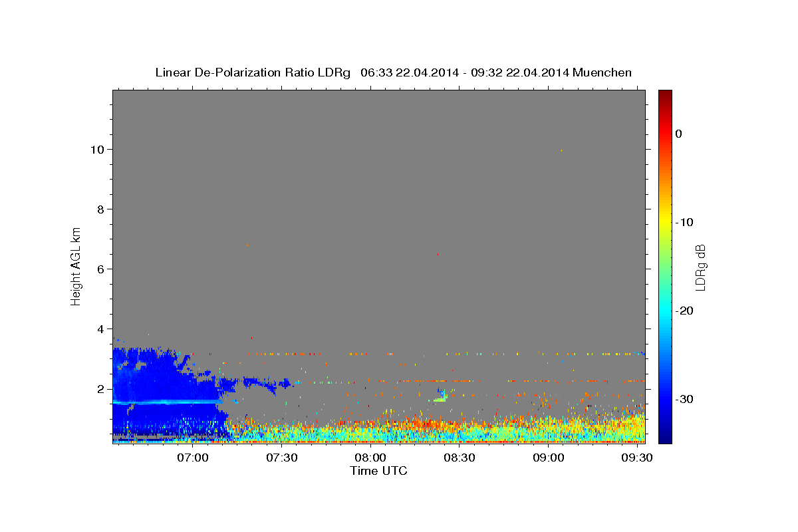Click the 'LDRg dB' colorbar label
Viewport: 798px width, 532px height.
click(700, 267)
